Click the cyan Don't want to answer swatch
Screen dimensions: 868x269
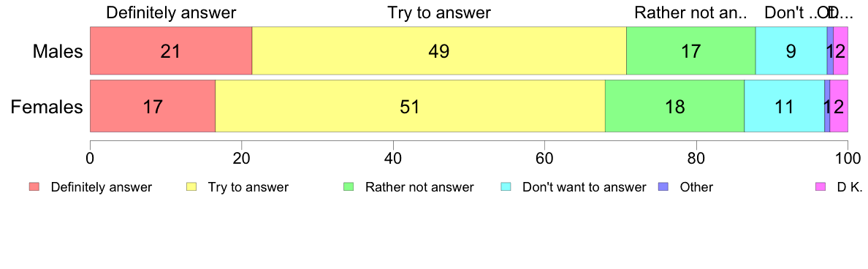[x=506, y=187]
